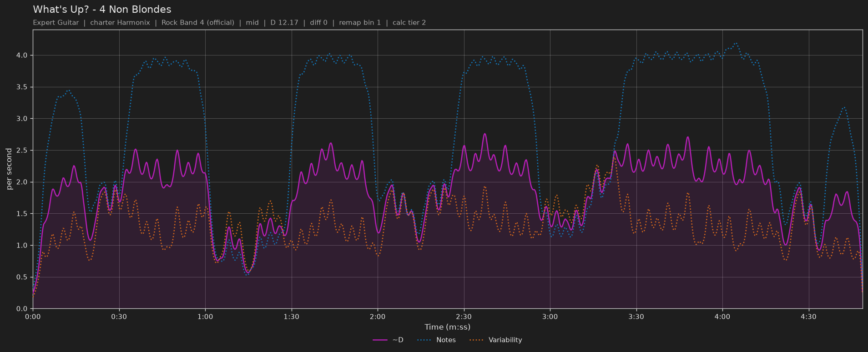Click "diff 0" in the subtitle
The image size is (868, 352).
pyautogui.click(x=318, y=23)
